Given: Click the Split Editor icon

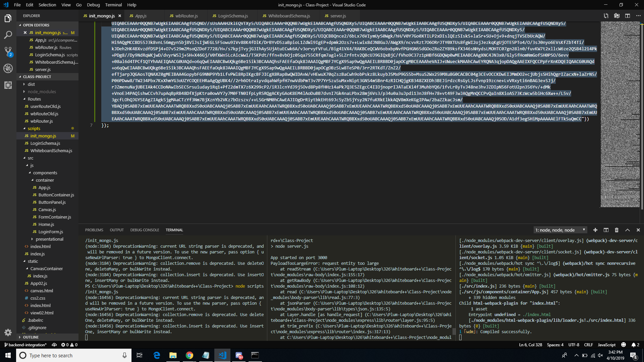Looking at the screenshot, I should tap(628, 16).
